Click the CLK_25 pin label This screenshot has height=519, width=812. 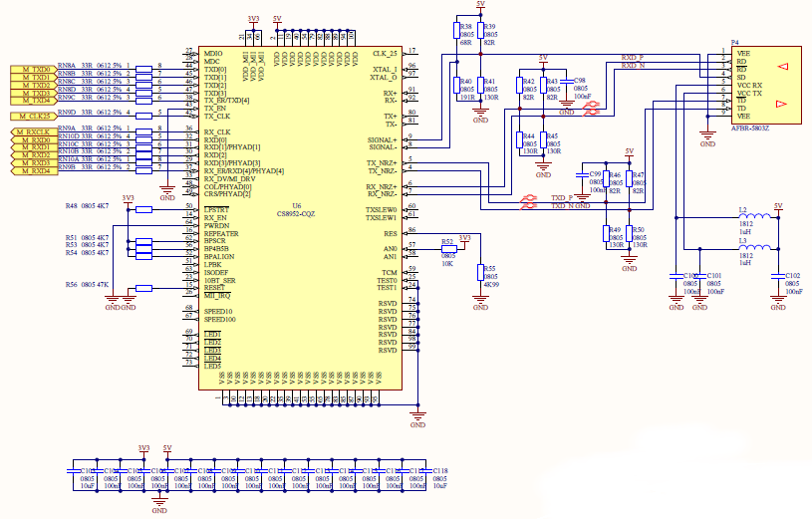(x=385, y=54)
